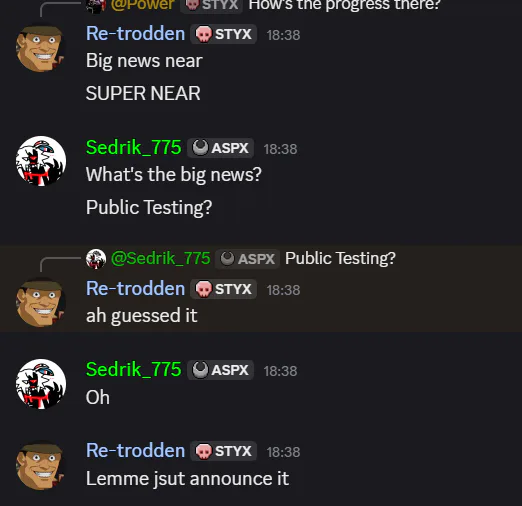Jump to the replied message "Public Testing?" preview
Image resolution: width=522 pixels, height=506 pixels.
(340, 258)
